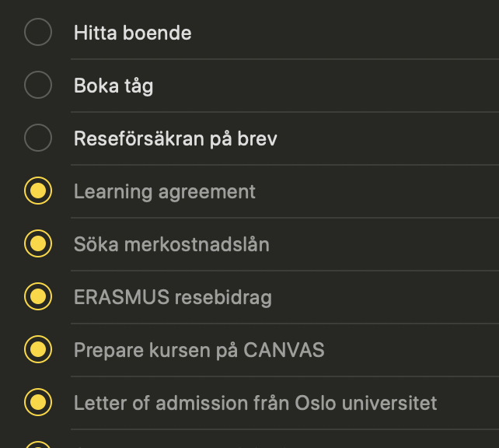Select Letter of admission från Oslo universitet
This screenshot has height=448, width=499.
point(255,403)
